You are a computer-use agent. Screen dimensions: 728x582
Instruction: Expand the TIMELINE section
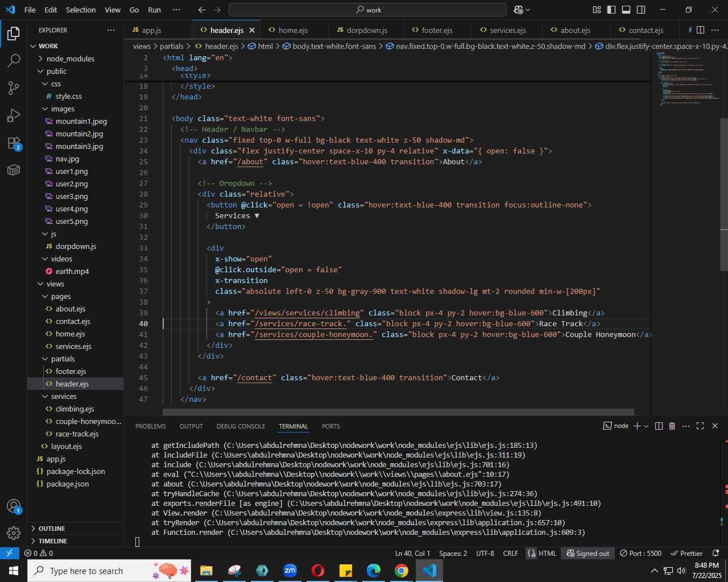coord(53,541)
